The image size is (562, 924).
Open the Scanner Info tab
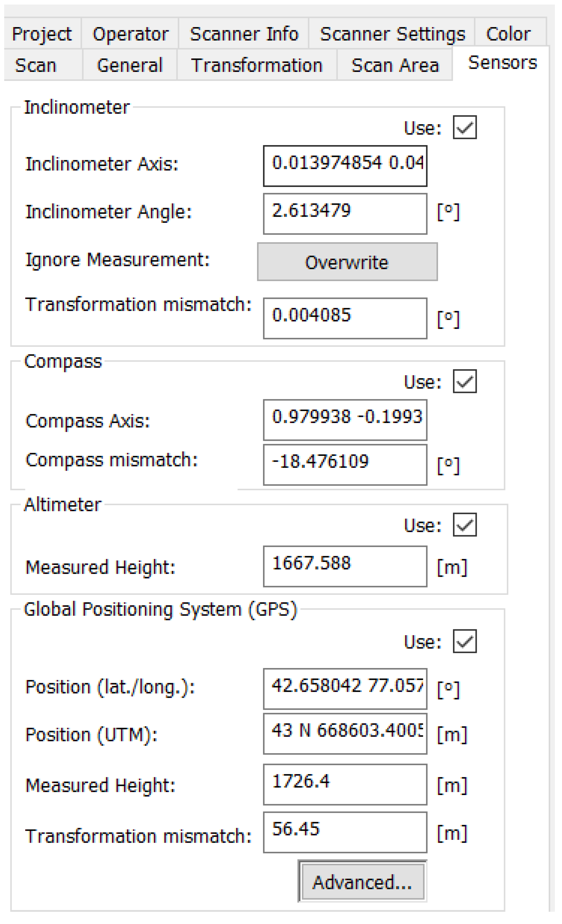pos(244,34)
